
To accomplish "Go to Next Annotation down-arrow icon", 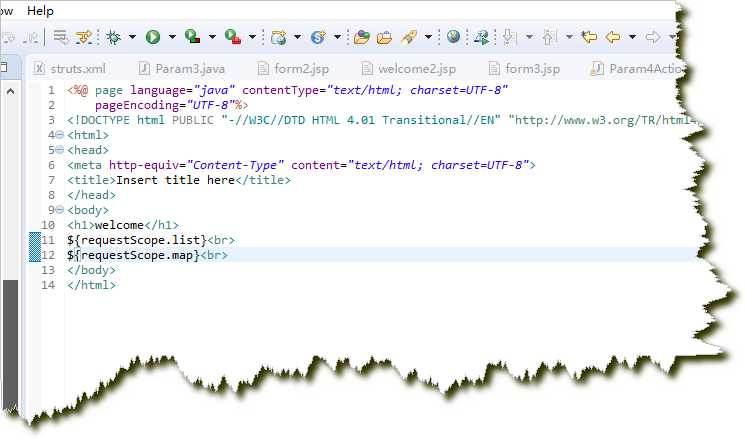I will (x=509, y=37).
